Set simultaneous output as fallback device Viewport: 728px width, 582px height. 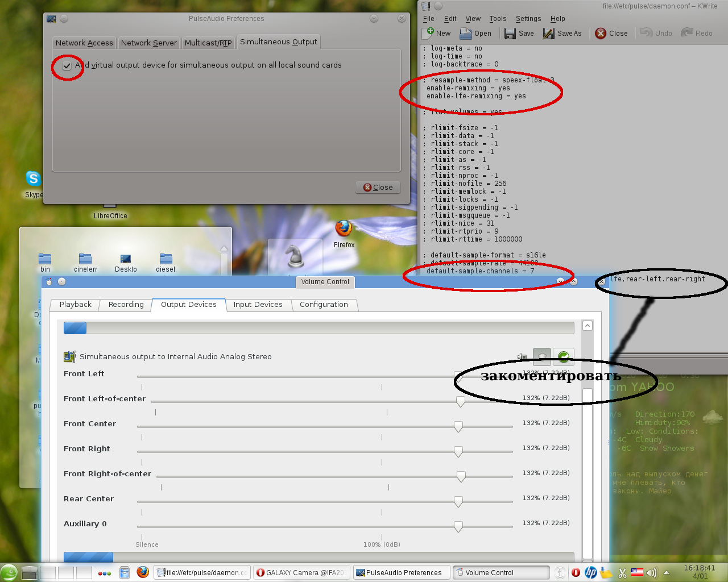pos(563,356)
